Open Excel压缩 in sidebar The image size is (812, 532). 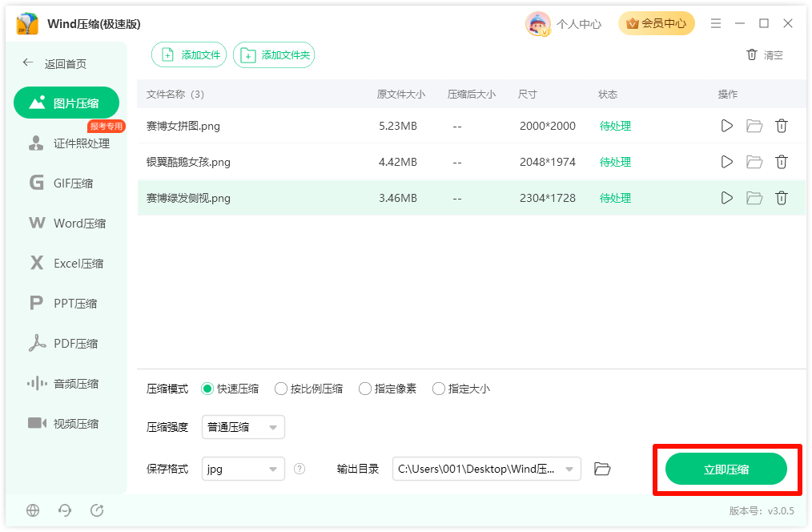[66, 263]
